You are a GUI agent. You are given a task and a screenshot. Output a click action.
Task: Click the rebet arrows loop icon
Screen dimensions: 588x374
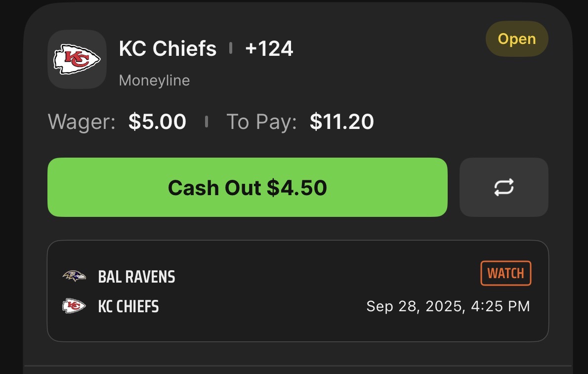(504, 187)
